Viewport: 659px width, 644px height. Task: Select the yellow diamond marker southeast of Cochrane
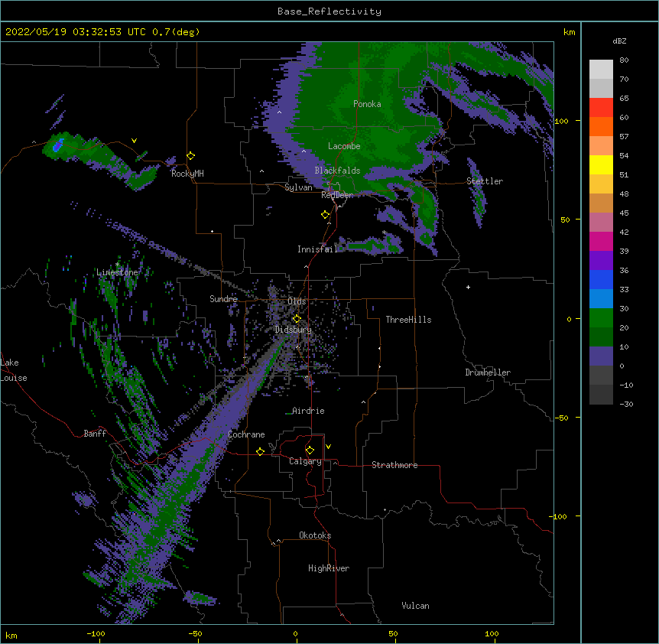click(x=260, y=451)
